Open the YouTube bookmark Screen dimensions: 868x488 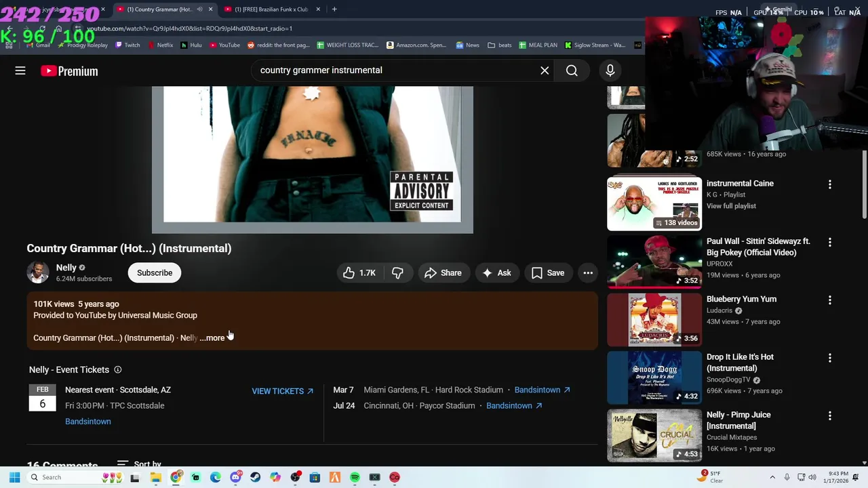(224, 45)
